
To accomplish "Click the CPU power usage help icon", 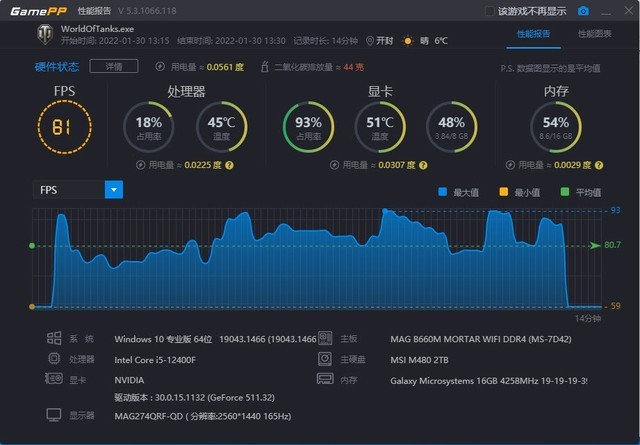I will click(x=229, y=165).
